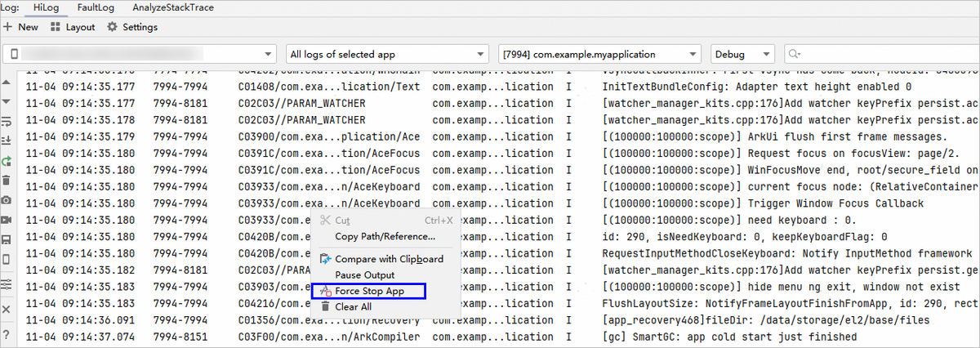Click the video record icon in the sidebar
Image resolution: width=980 pixels, height=348 pixels.
(7, 220)
